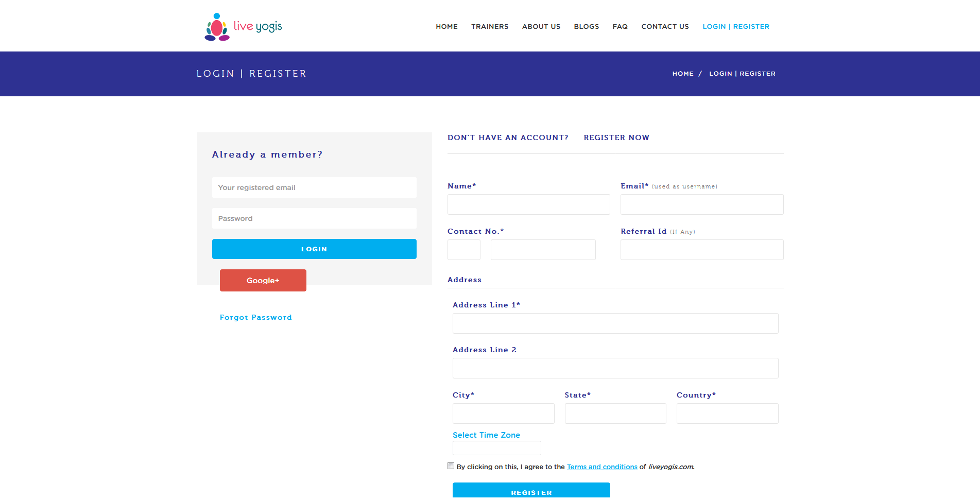Focus the registered email login field
Image resolution: width=980 pixels, height=500 pixels.
[314, 187]
